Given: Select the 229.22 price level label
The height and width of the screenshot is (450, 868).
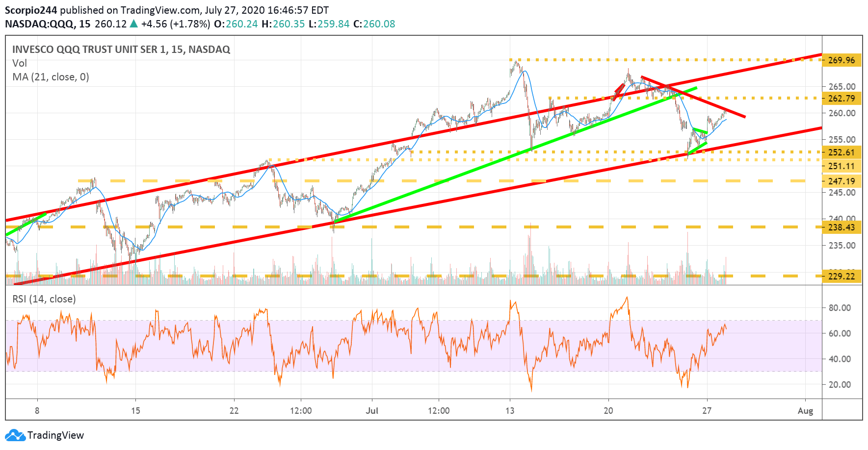Looking at the screenshot, I should click(842, 276).
